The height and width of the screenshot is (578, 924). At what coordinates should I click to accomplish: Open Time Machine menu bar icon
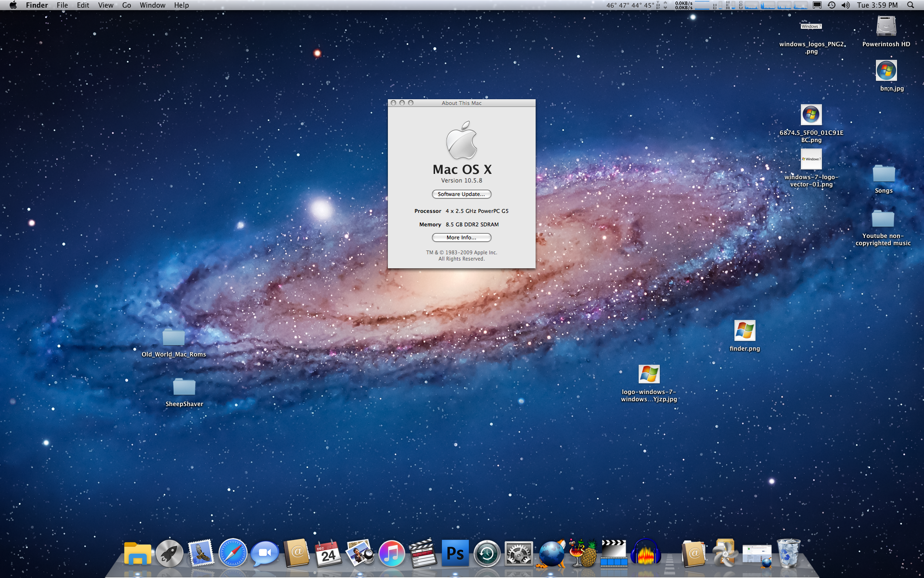831,5
